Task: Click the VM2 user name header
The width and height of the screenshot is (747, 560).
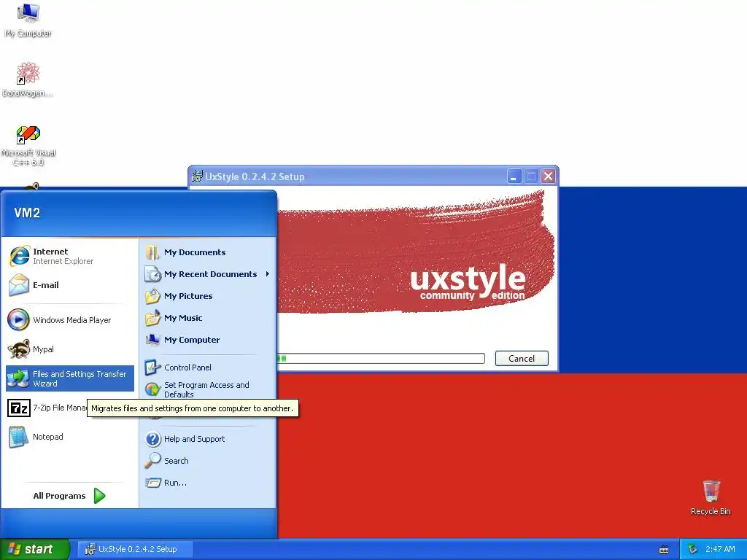Action: pyautogui.click(x=27, y=213)
